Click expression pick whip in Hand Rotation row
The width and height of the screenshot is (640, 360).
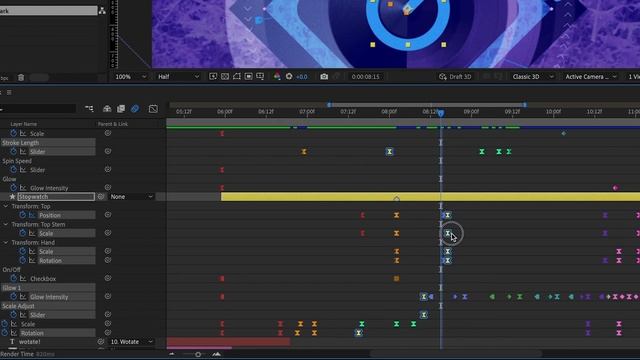coord(108,260)
